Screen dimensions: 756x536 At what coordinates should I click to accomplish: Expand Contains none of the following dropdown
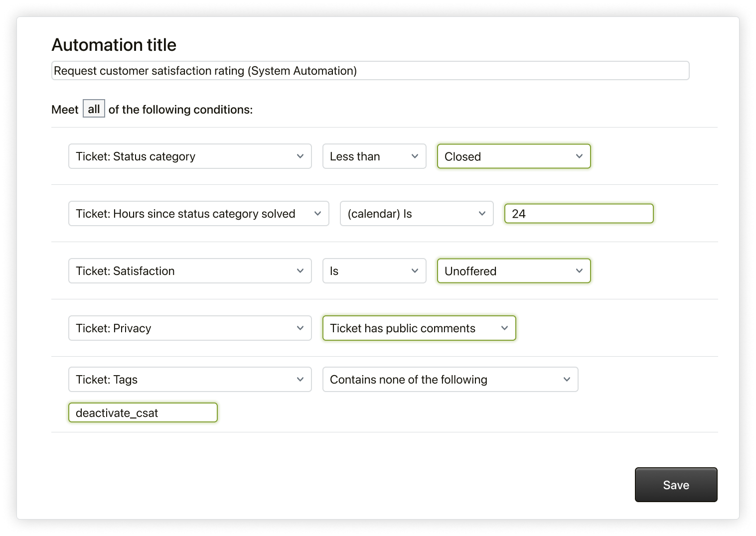pyautogui.click(x=450, y=380)
